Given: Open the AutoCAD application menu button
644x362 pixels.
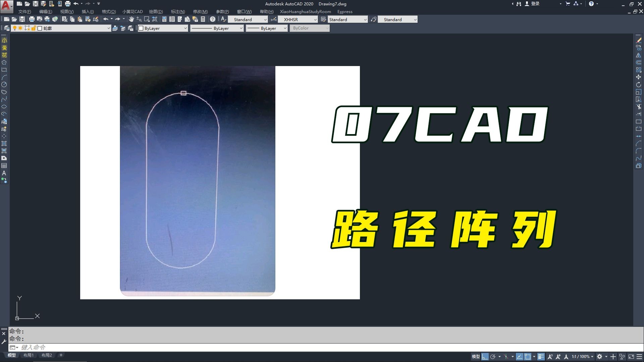Looking at the screenshot, I should [x=7, y=6].
